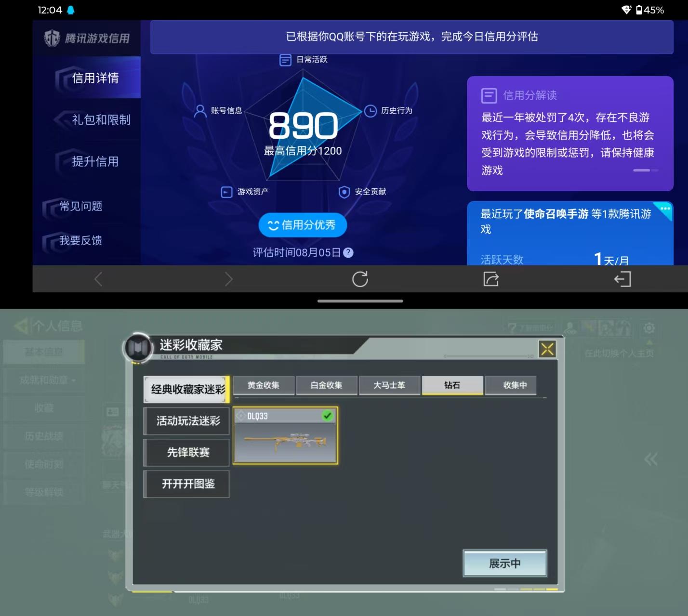Tap the top banner about QQ账号 credit evaluation

[412, 37]
